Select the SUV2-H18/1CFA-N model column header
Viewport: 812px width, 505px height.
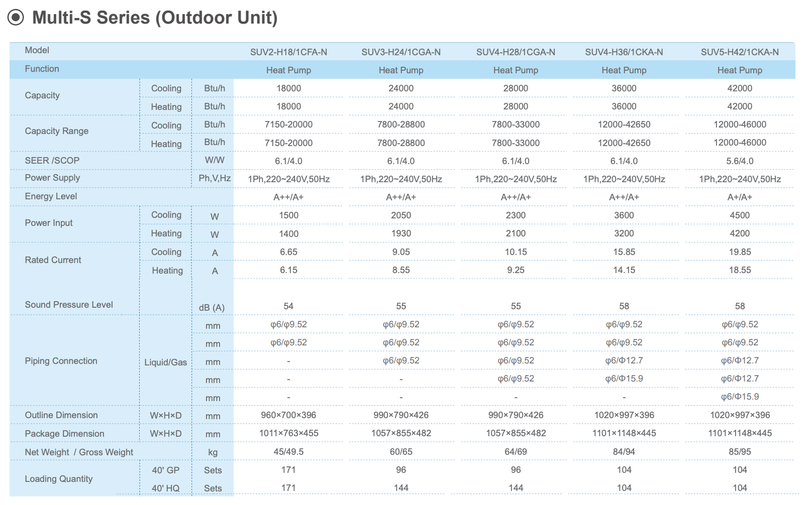coord(288,52)
